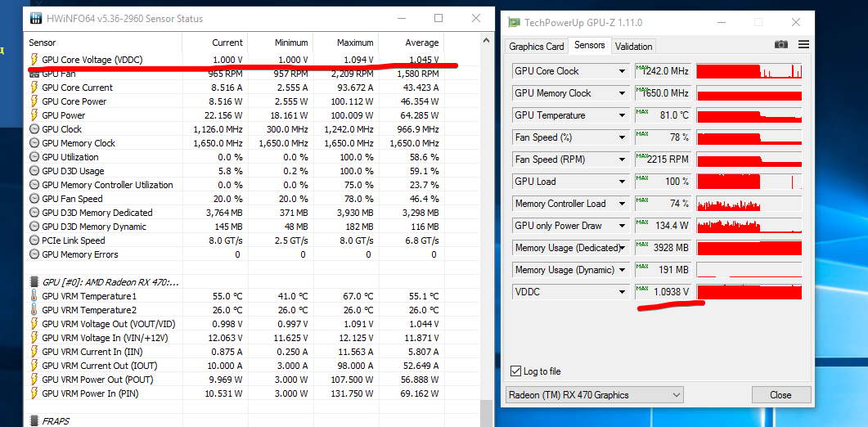Click the GPU VRM Temperature1 thermometer icon

point(34,296)
